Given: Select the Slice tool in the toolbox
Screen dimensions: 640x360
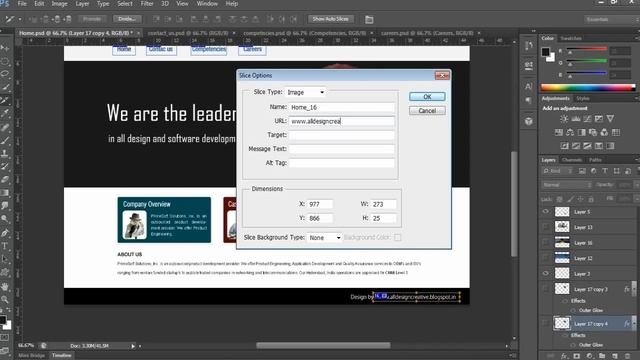Looking at the screenshot, I should point(5,100).
